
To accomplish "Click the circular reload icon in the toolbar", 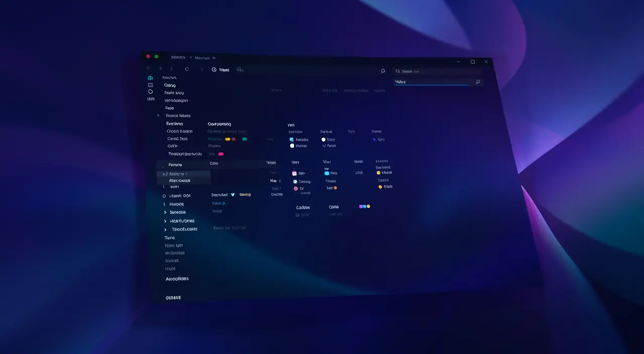I will 187,69.
